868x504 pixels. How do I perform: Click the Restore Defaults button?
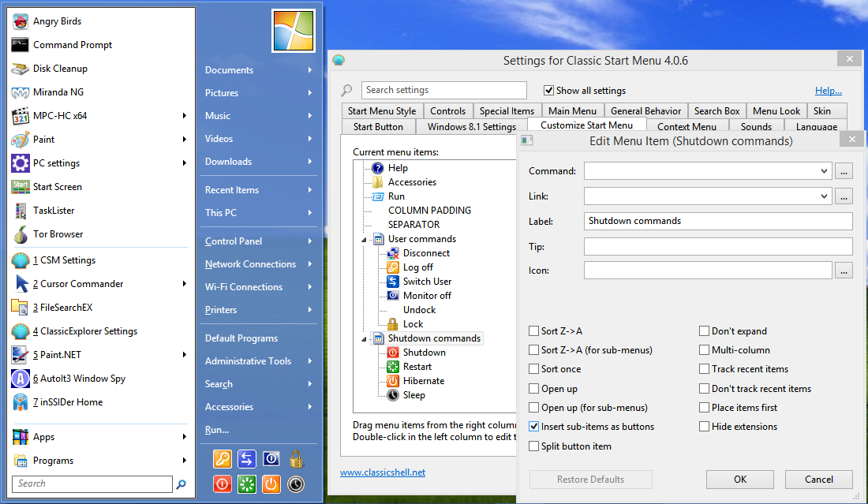591,479
